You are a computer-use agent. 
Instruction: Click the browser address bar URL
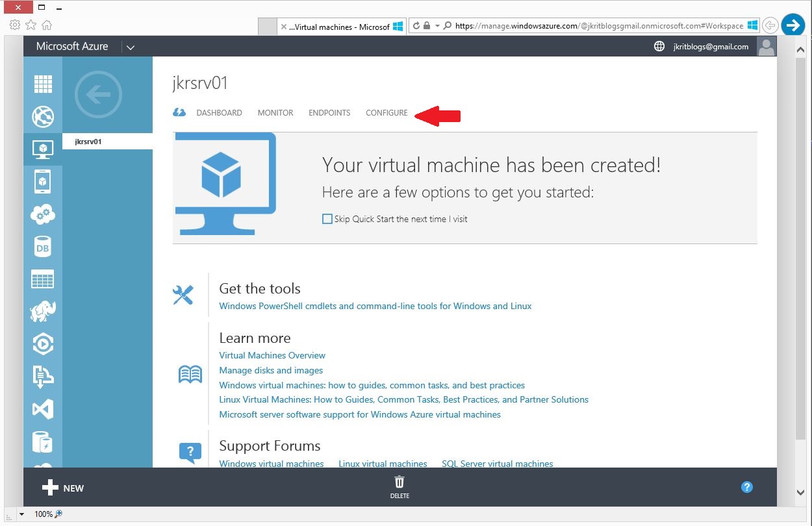pos(599,26)
